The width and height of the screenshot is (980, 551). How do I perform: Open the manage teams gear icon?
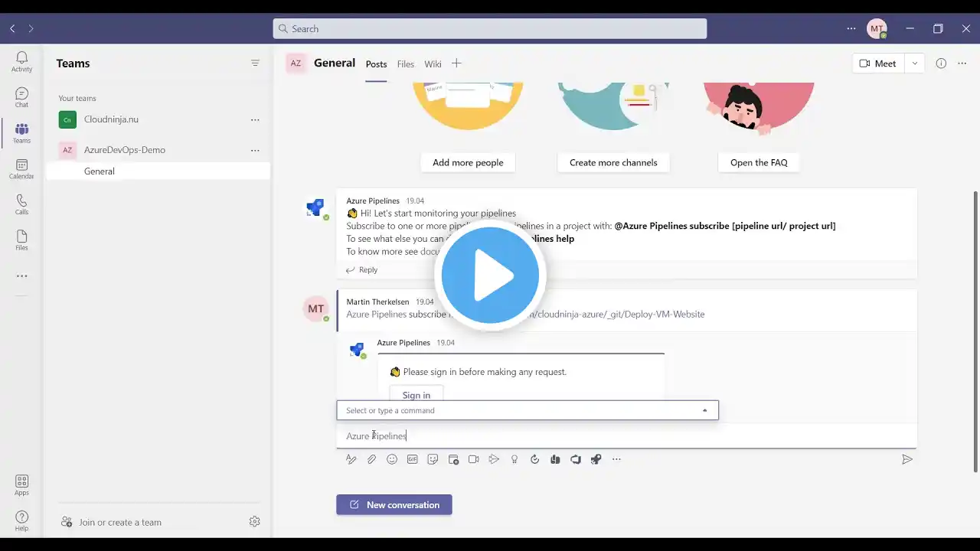pos(255,521)
